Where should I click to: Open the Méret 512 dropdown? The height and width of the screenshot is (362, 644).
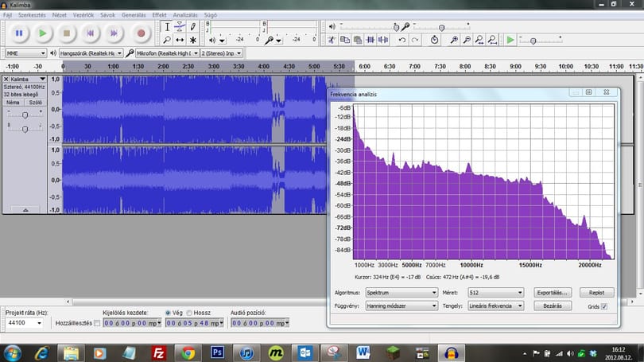pos(496,293)
